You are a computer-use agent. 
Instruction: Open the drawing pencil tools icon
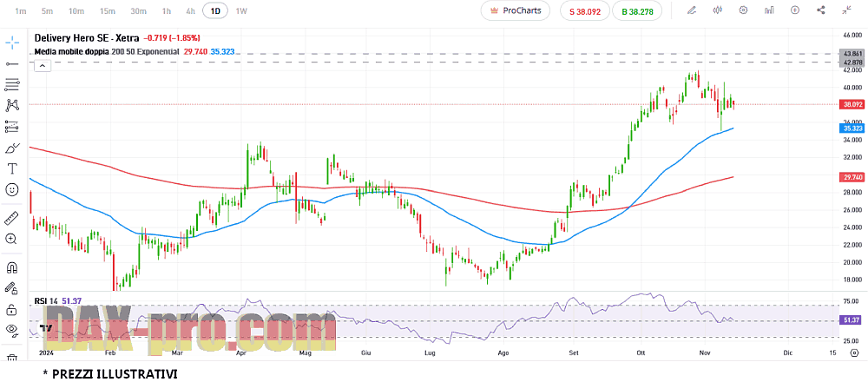pos(692,10)
